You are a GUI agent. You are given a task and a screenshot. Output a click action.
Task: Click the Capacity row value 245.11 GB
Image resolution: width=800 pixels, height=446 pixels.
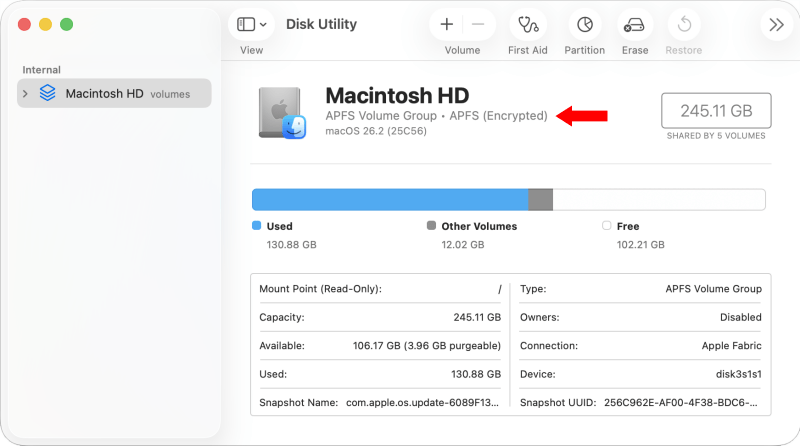click(x=477, y=317)
